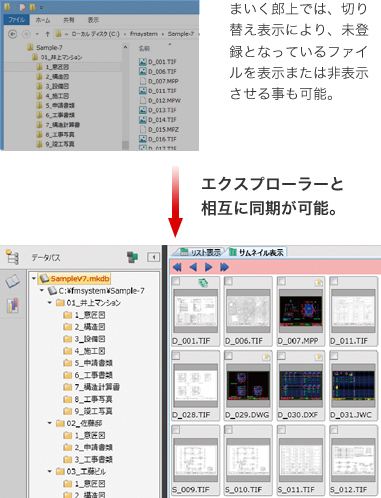The image size is (381, 498).
Task: Select 5_申請書類 under 01_井上マンション
Action: 88,363
